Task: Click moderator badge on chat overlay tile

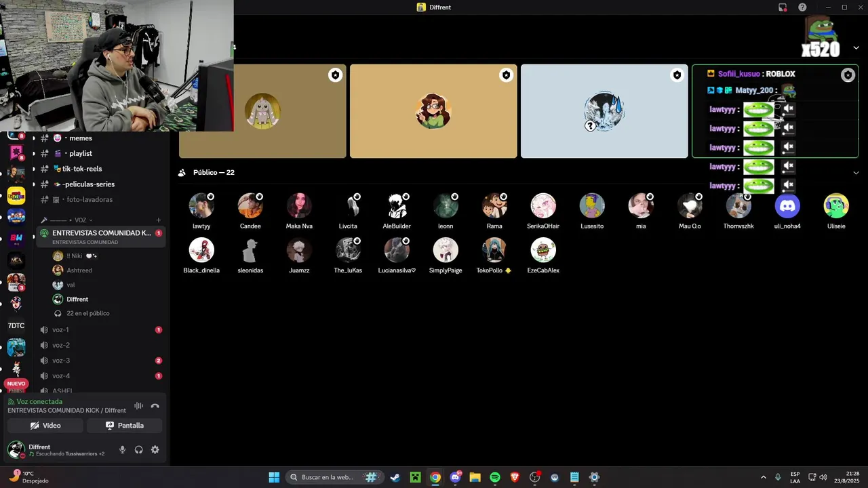Action: coord(848,75)
